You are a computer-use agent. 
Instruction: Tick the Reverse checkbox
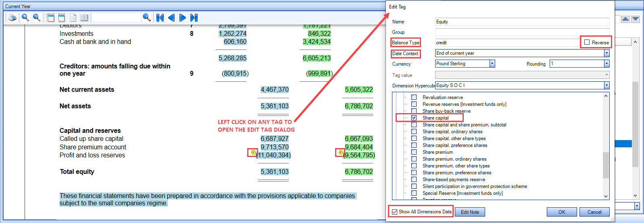pyautogui.click(x=587, y=42)
